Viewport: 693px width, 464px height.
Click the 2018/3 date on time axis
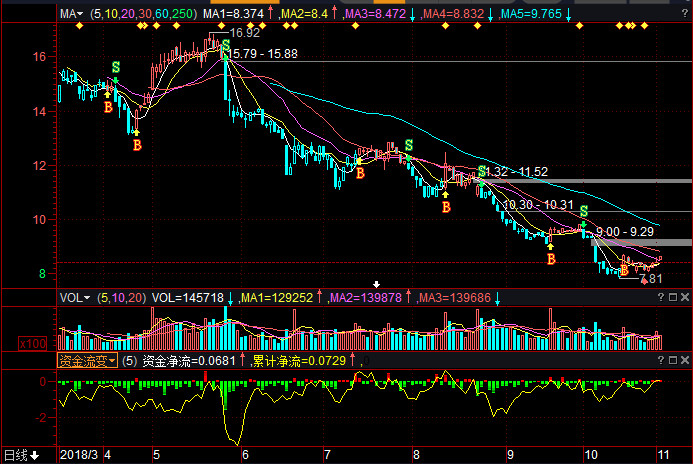79,455
